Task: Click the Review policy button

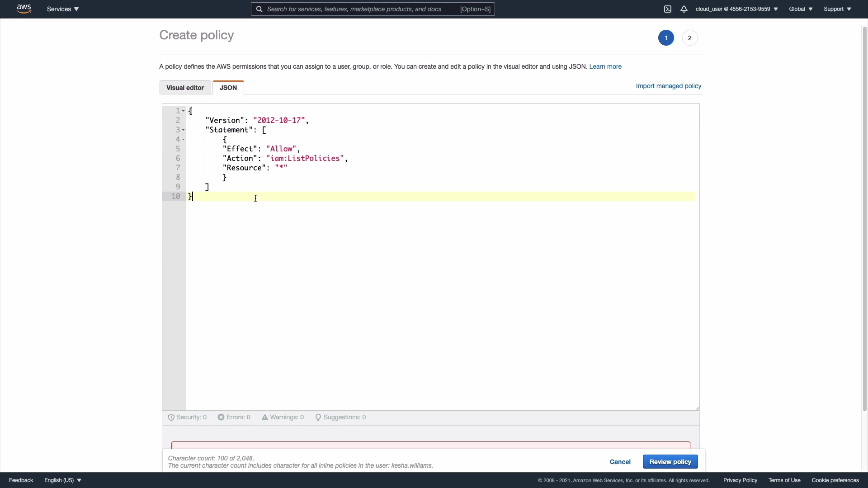Action: [x=670, y=462]
